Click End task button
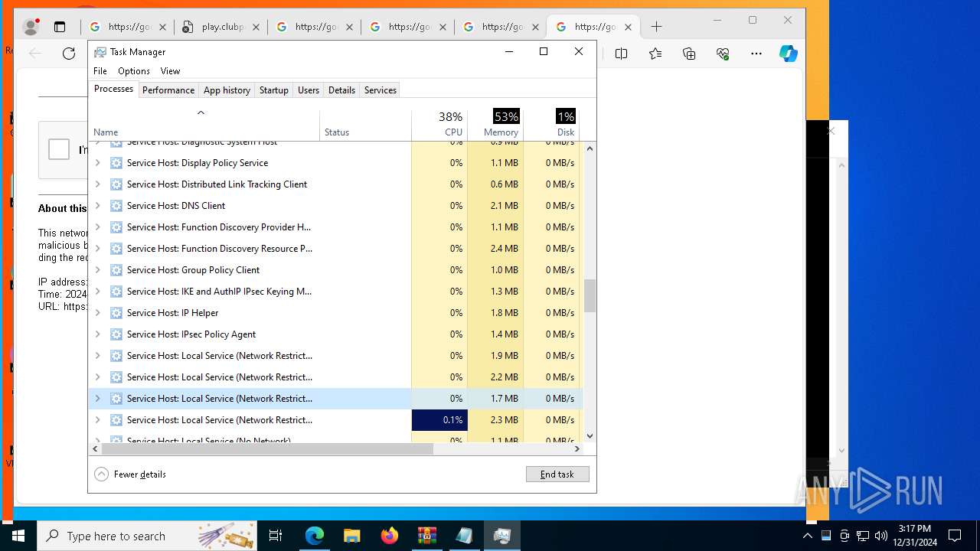The image size is (980, 551). coord(557,474)
